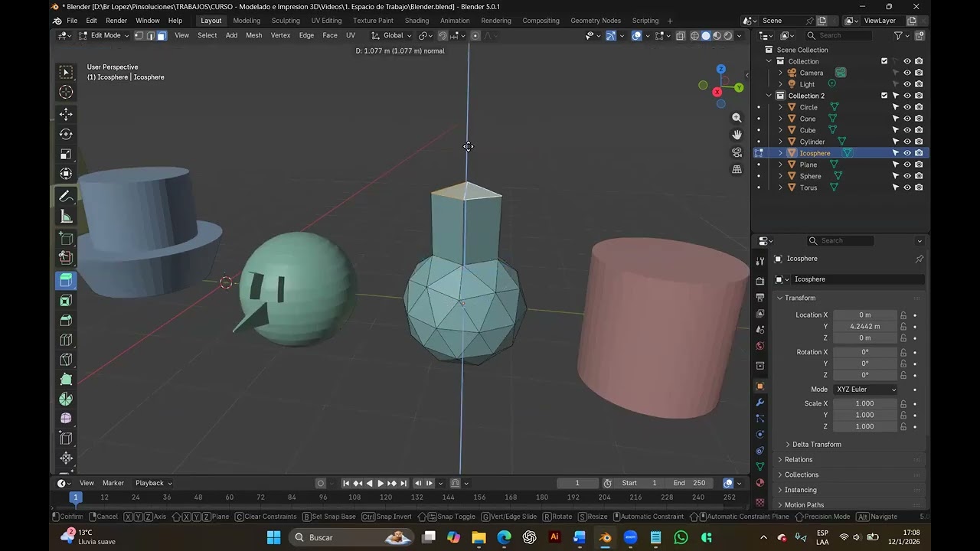Open the timeline View menu

pyautogui.click(x=87, y=483)
